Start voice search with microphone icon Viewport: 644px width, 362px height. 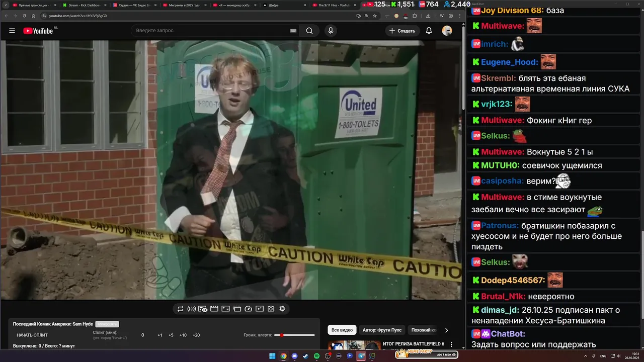pos(331,31)
